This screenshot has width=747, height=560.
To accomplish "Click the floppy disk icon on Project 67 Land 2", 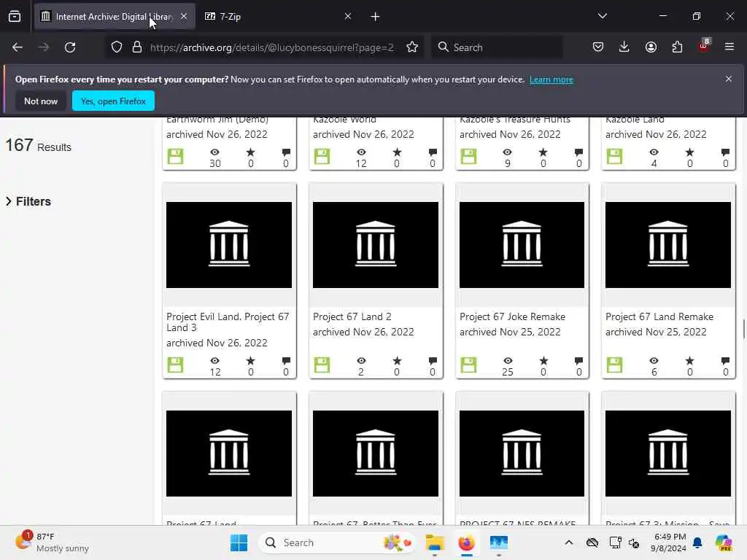I will coord(322,365).
